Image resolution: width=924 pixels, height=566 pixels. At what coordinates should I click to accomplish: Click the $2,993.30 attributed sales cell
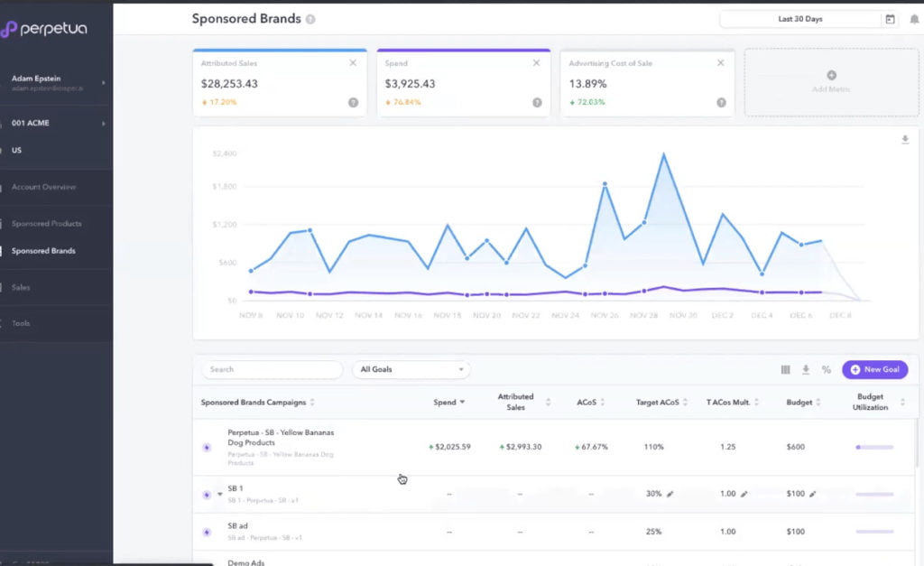click(x=521, y=447)
